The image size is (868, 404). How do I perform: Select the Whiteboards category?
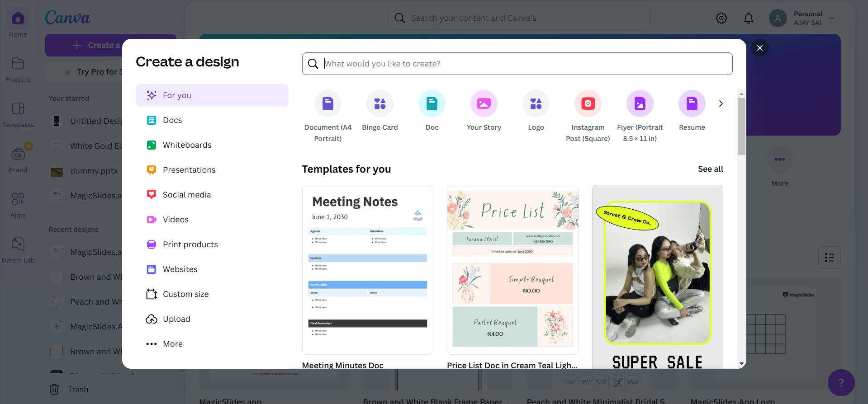[212, 145]
